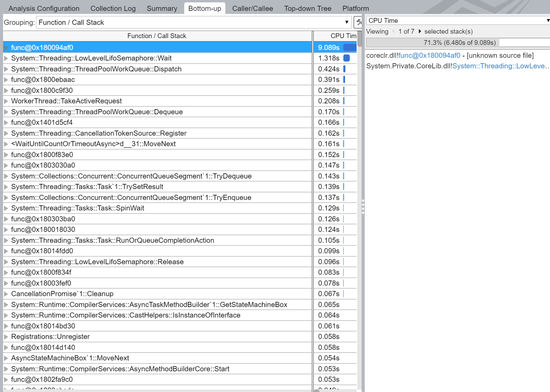Screen dimensions: 550x392
Task: Open the Caller/Callee tab
Action: click(253, 8)
